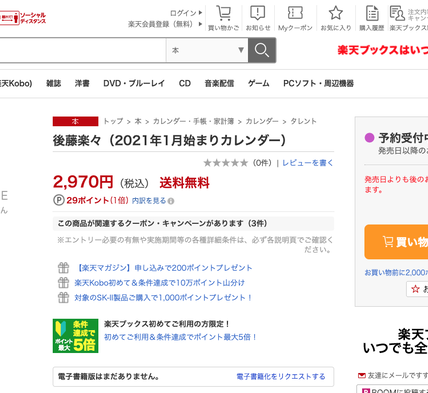Image resolution: width=428 pixels, height=393 pixels.
Task: Click the info icon beside 内訳を見る
Action: [x=171, y=201]
